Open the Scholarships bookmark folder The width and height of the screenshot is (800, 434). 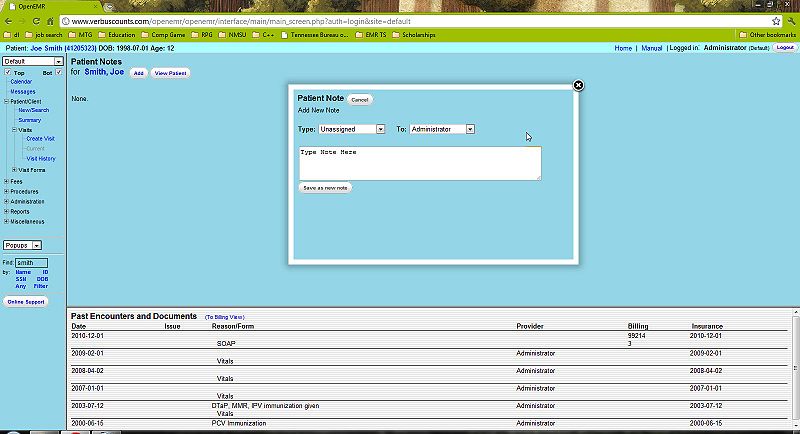(414, 35)
